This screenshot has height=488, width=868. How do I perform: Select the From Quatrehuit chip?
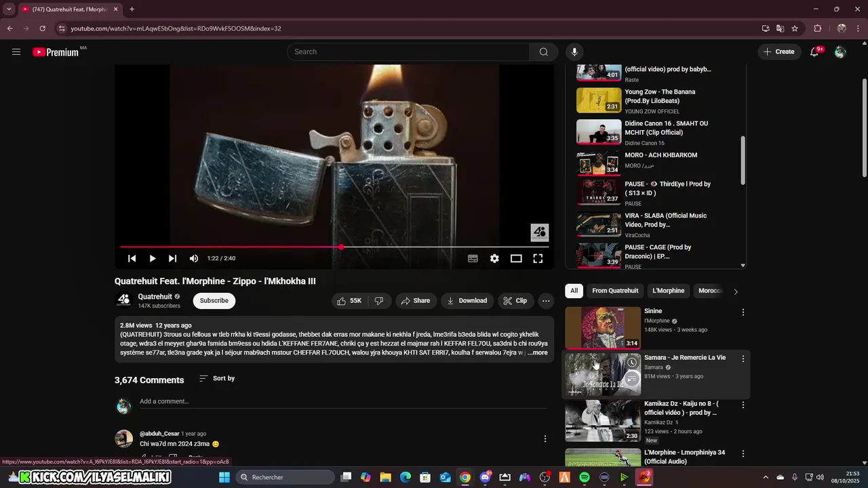[x=615, y=291]
